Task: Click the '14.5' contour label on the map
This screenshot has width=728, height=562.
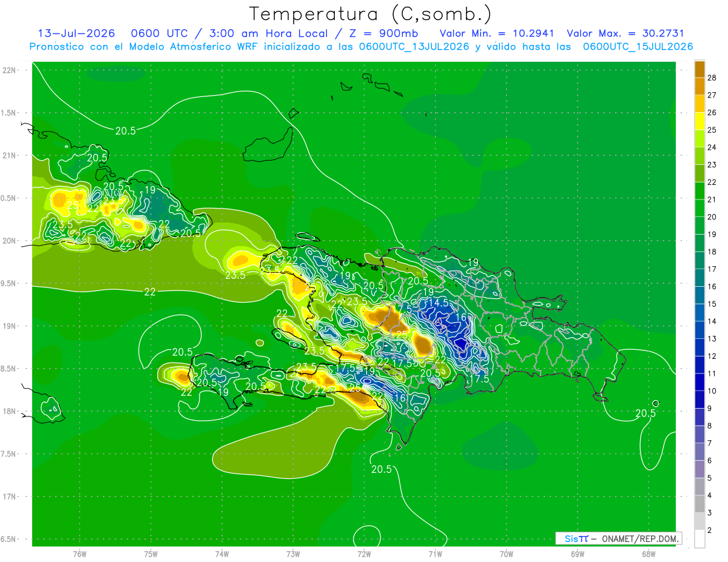Action: (x=438, y=303)
